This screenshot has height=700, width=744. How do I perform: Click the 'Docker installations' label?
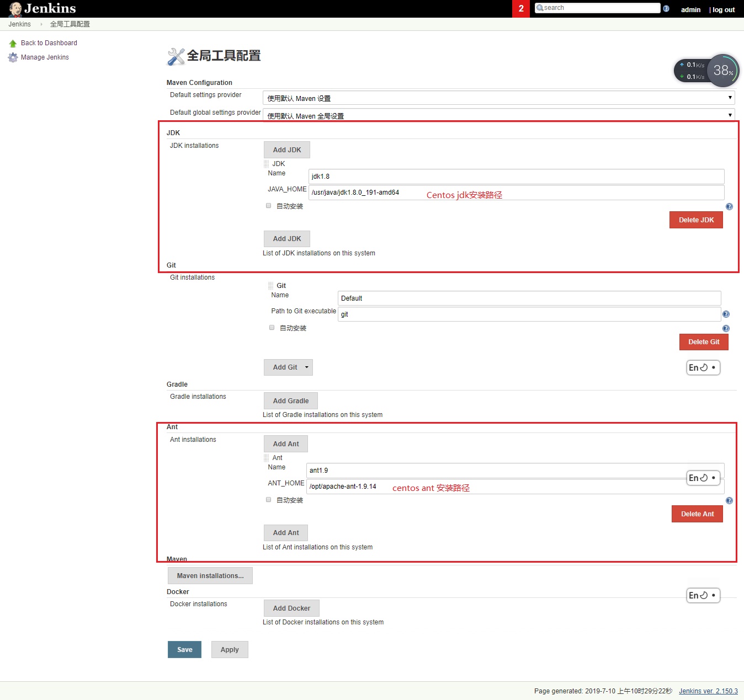[x=199, y=604]
